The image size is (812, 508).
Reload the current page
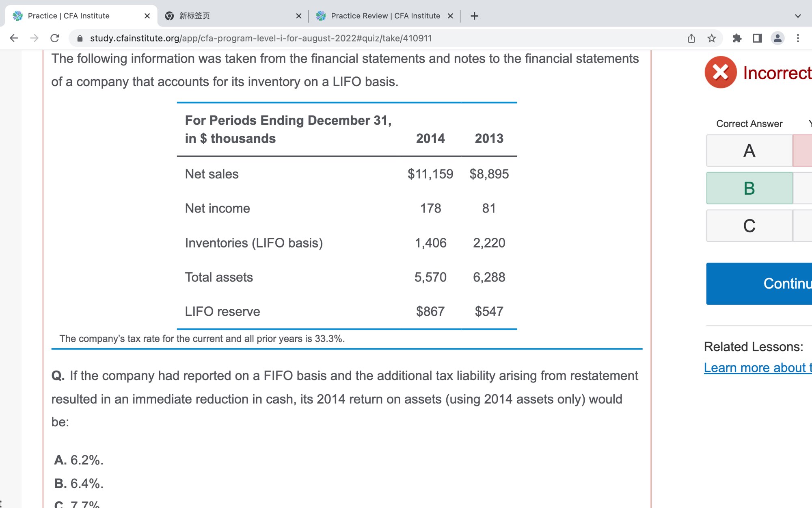[x=55, y=38]
